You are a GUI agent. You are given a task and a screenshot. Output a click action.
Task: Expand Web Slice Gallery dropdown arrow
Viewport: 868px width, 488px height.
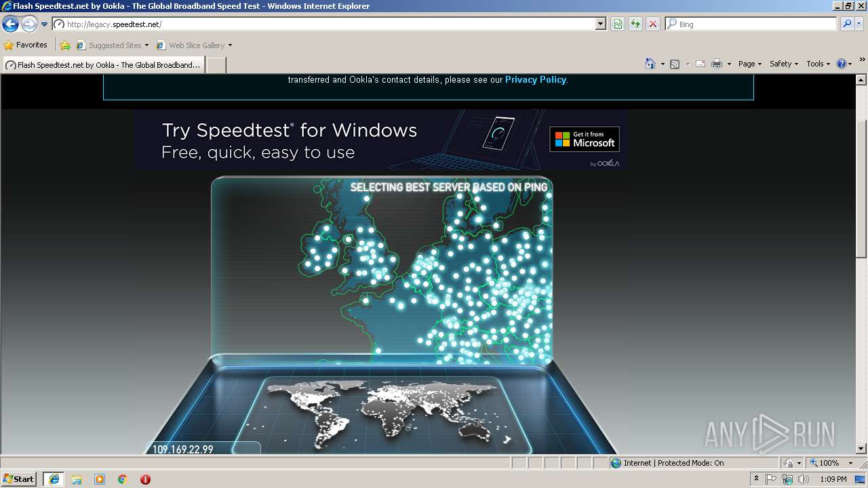pyautogui.click(x=230, y=45)
